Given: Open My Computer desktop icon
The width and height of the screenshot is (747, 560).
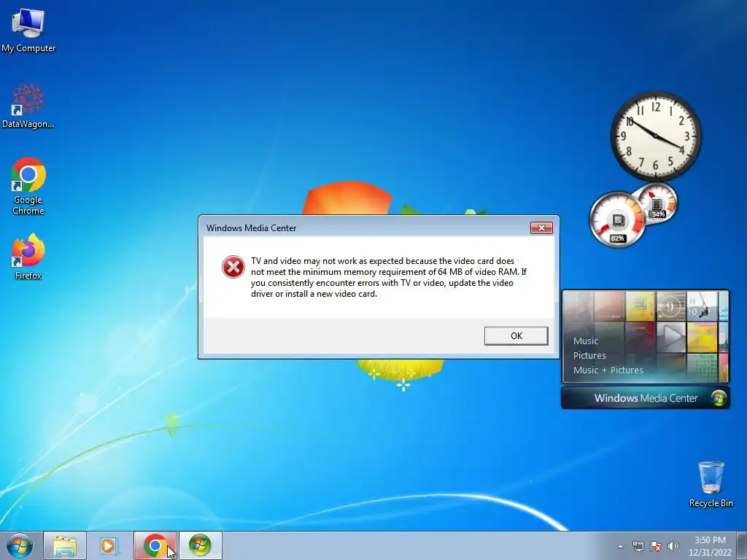Looking at the screenshot, I should [x=28, y=30].
